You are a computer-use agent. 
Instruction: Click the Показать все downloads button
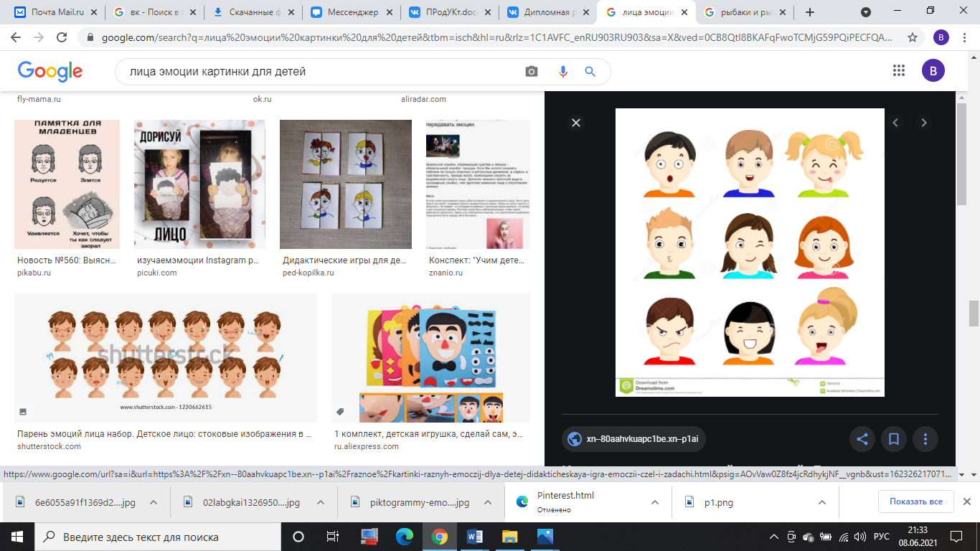point(915,501)
